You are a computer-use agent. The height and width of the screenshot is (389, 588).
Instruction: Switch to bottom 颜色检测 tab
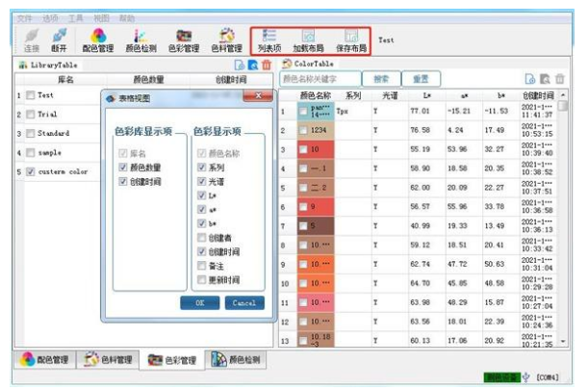pyautogui.click(x=236, y=359)
